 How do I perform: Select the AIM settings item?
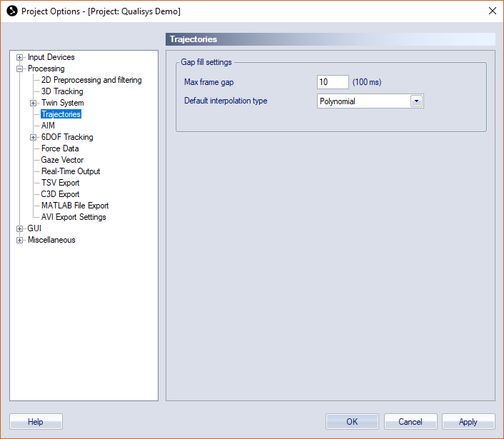coord(48,126)
